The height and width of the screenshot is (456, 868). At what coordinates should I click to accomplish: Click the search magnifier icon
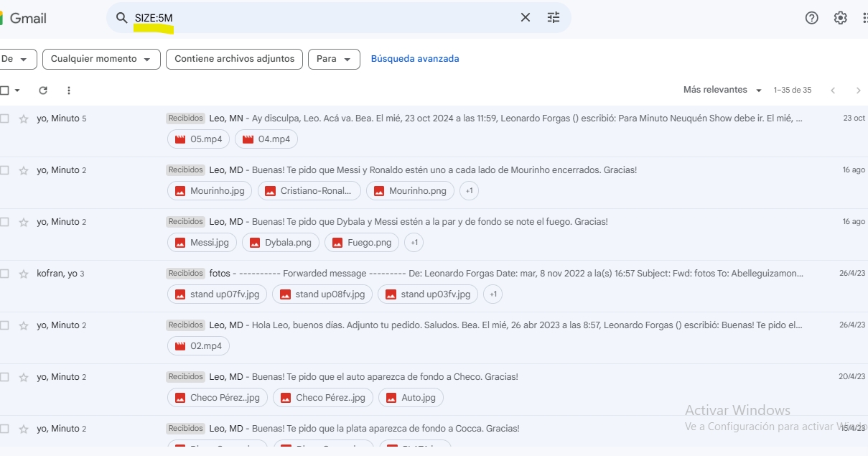point(122,18)
